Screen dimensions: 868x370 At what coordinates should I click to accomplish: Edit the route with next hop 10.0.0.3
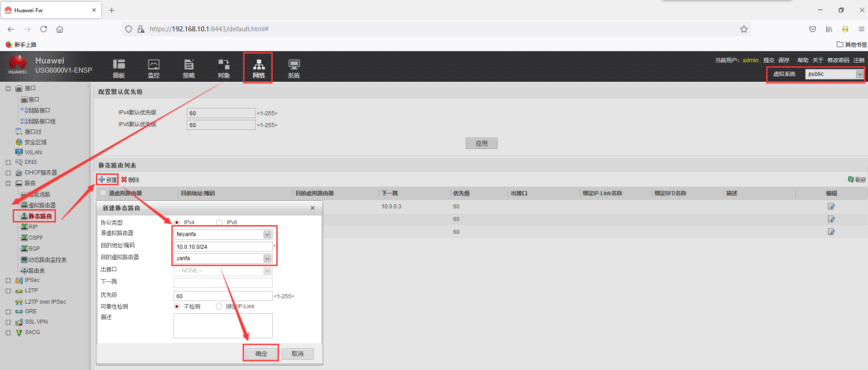[831, 207]
